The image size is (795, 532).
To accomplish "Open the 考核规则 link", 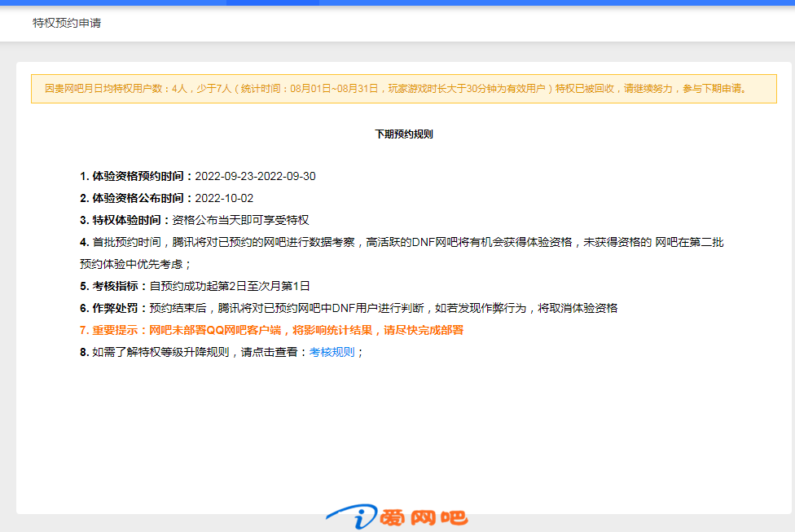I will (x=332, y=352).
